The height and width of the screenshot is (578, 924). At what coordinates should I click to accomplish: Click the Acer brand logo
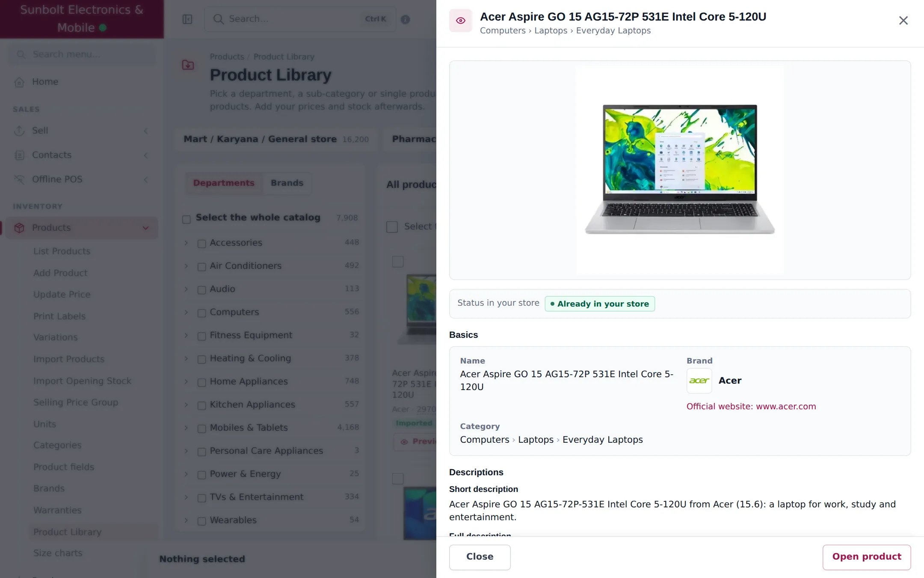click(699, 381)
